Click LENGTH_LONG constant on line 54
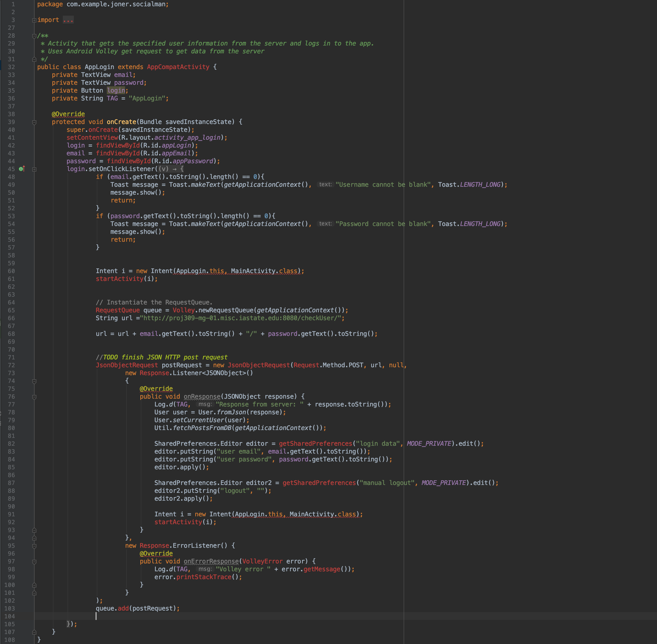This screenshot has height=644, width=657. click(480, 224)
